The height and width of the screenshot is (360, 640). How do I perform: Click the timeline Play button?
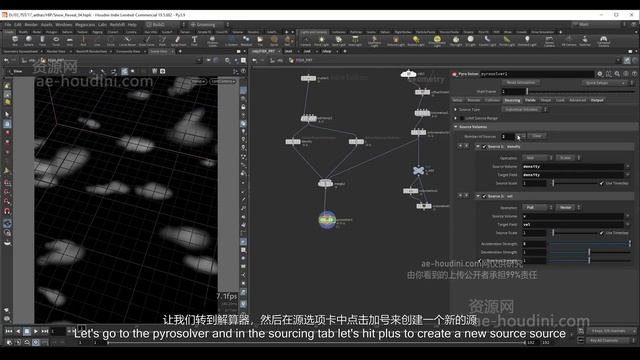[x=36, y=331]
